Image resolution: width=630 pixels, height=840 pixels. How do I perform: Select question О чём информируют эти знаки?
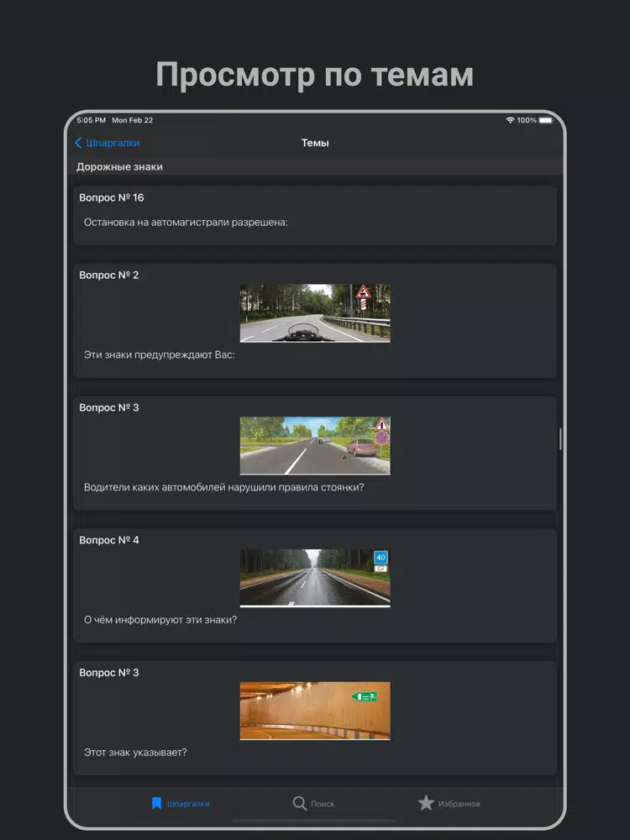tap(160, 620)
